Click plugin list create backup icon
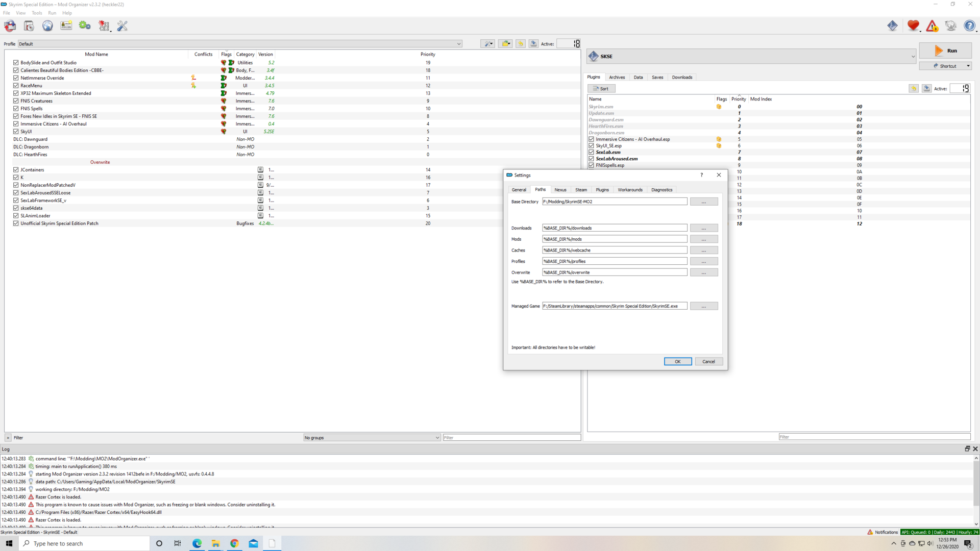 click(926, 89)
